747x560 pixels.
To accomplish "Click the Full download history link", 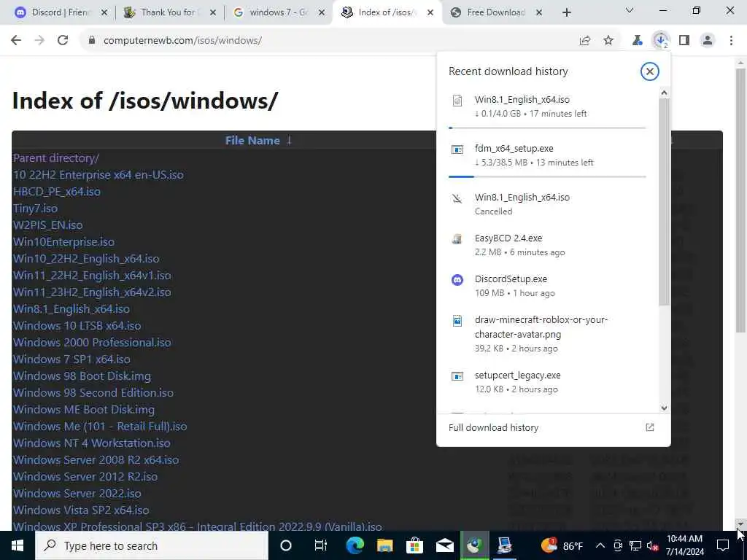I will coord(494,427).
